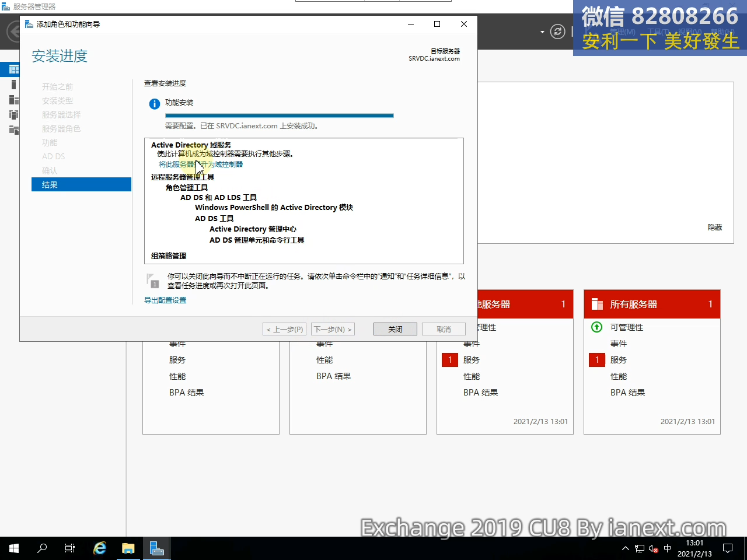This screenshot has width=747, height=560.
Task: Click the 下一步(N) button
Action: point(333,329)
